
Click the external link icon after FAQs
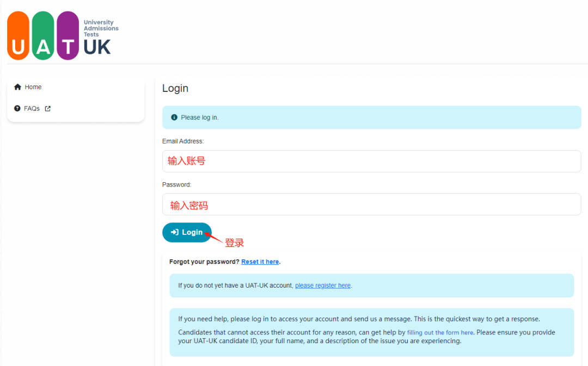pos(47,109)
